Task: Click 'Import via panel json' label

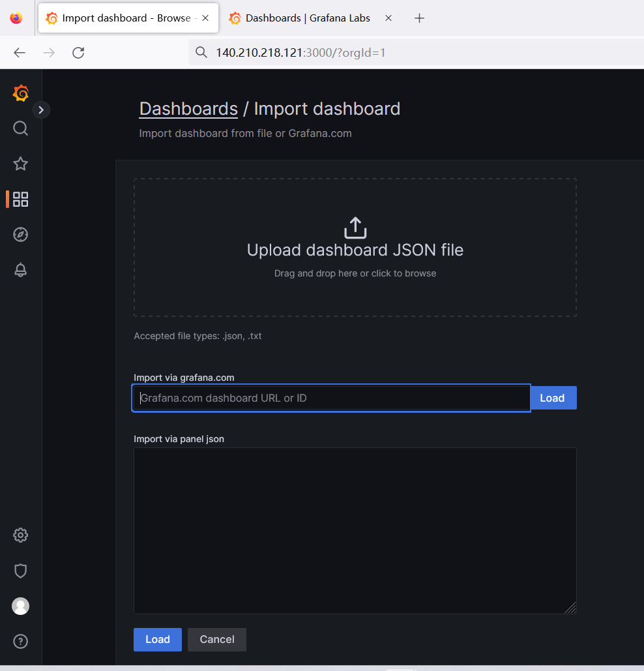Action: 179,439
